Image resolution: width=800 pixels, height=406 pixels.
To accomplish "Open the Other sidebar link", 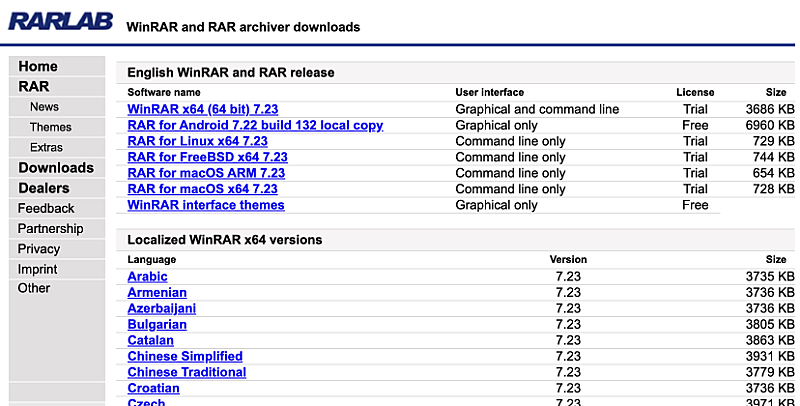I will tap(34, 288).
